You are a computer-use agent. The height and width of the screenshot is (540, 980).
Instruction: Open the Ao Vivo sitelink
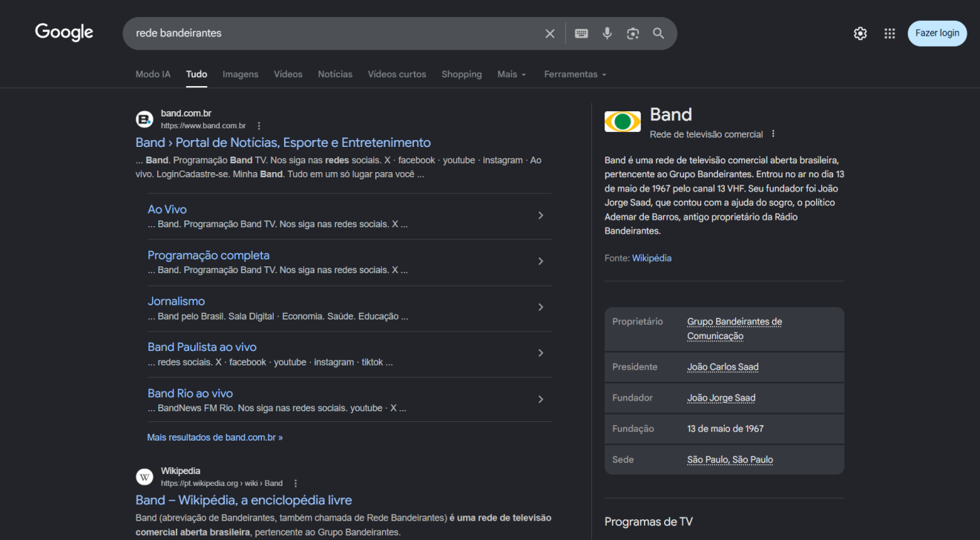point(167,210)
